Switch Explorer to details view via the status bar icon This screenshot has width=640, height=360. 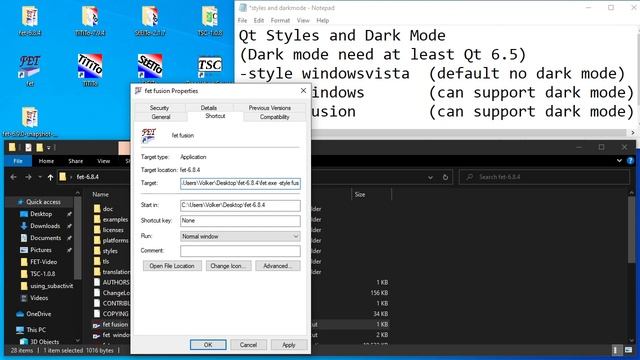point(616,350)
